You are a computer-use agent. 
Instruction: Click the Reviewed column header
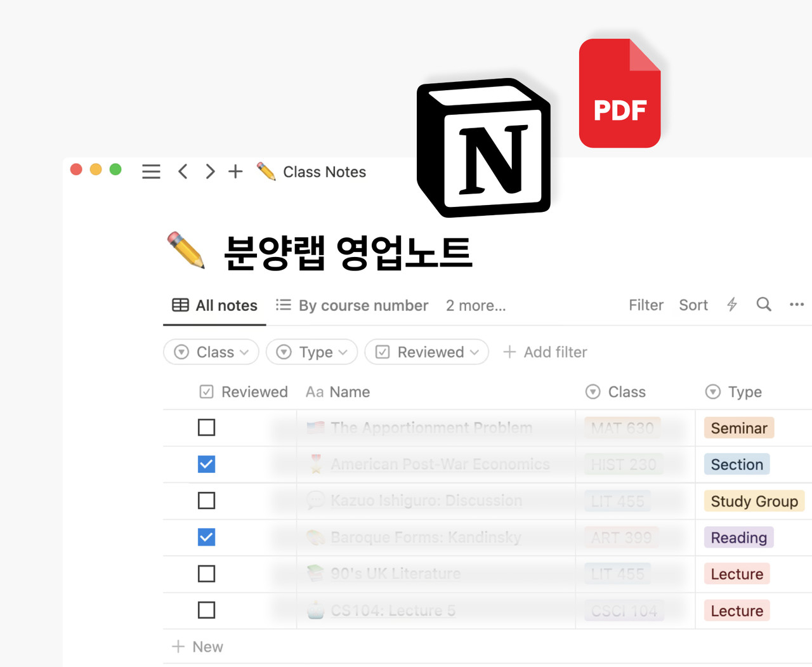tap(244, 392)
